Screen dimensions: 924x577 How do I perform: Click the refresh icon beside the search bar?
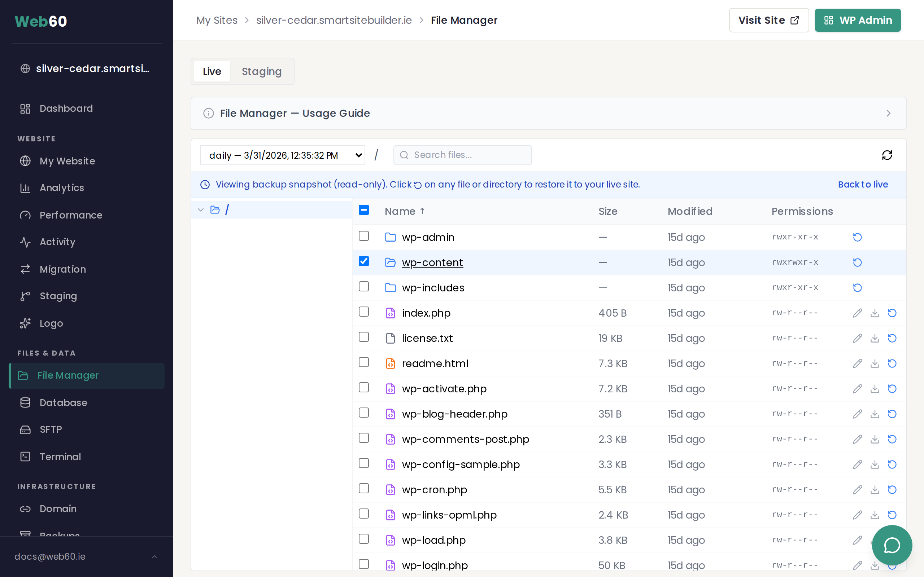[887, 155]
